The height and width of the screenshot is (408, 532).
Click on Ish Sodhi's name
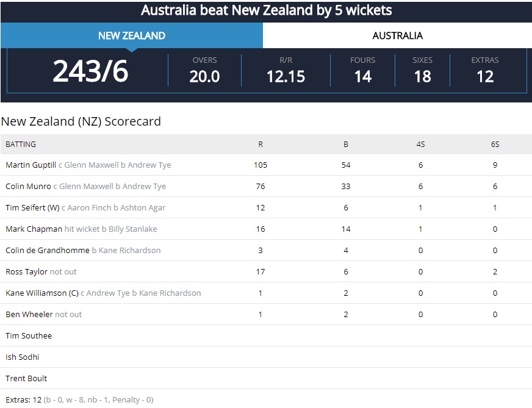click(23, 357)
